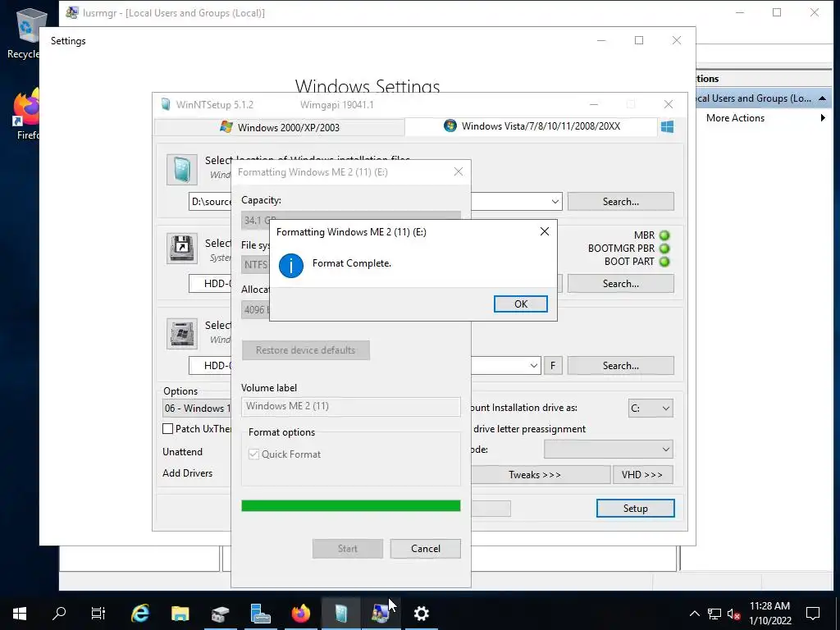Image resolution: width=840 pixels, height=630 pixels.
Task: Show hidden tray icons
Action: (694, 614)
